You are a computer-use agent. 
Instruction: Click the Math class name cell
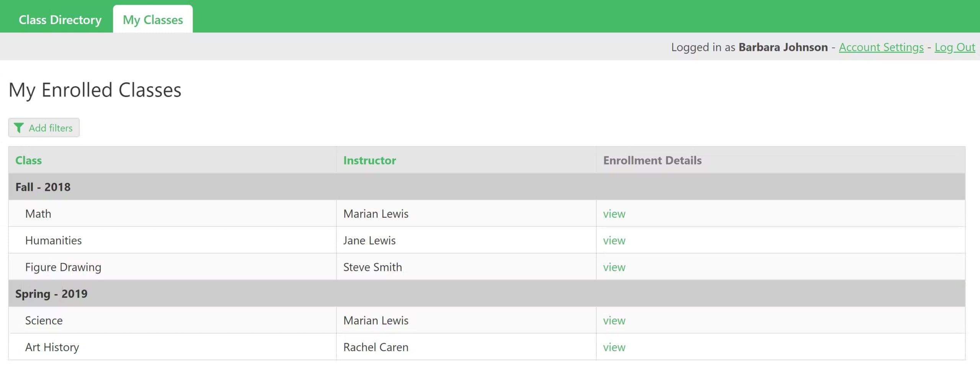38,214
